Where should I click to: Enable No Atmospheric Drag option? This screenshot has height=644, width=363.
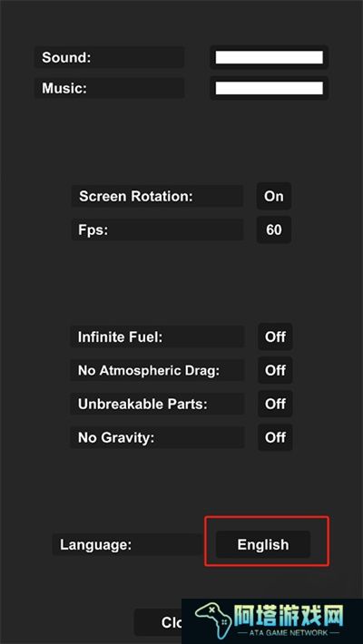coord(275,370)
